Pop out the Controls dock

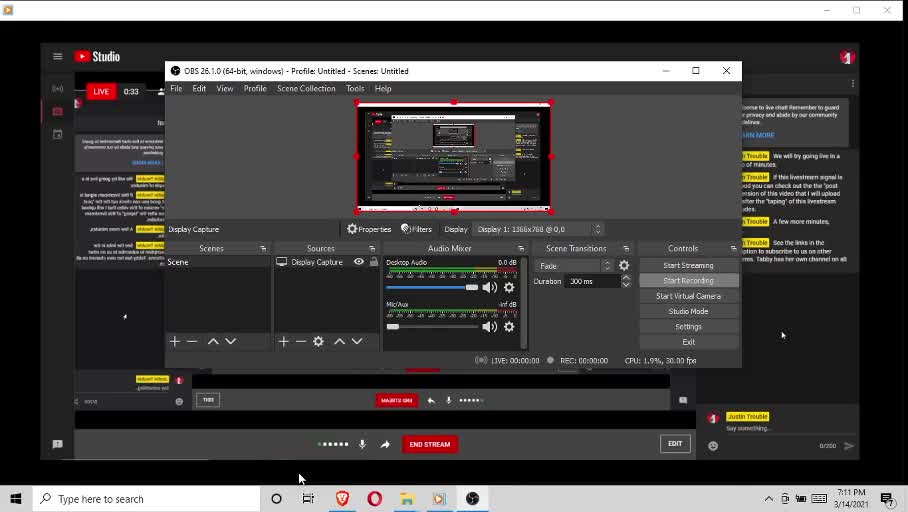pos(733,248)
